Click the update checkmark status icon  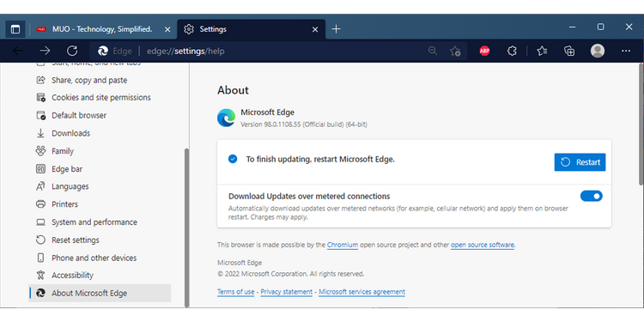pos(233,159)
